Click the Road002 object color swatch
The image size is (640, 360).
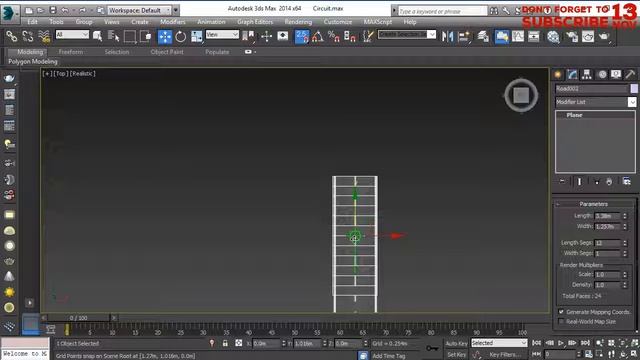click(x=634, y=89)
